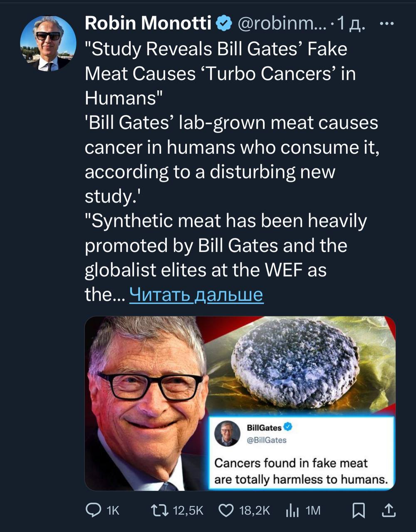The image size is (416, 532).
Task: Like the post with the heart icon
Action: 226,510
